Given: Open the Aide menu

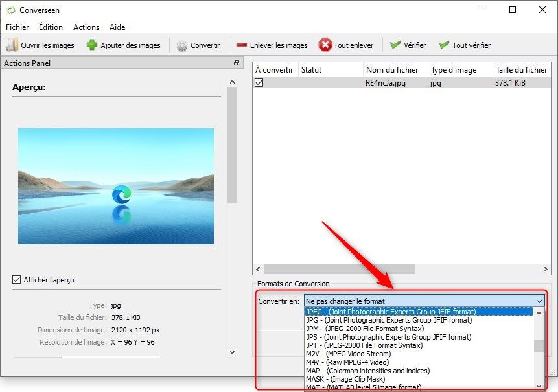Looking at the screenshot, I should pos(117,27).
